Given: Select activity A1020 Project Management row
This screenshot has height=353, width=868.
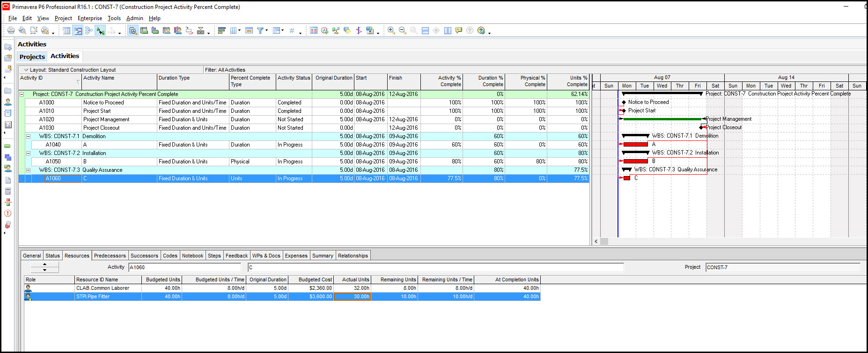Looking at the screenshot, I should 304,119.
